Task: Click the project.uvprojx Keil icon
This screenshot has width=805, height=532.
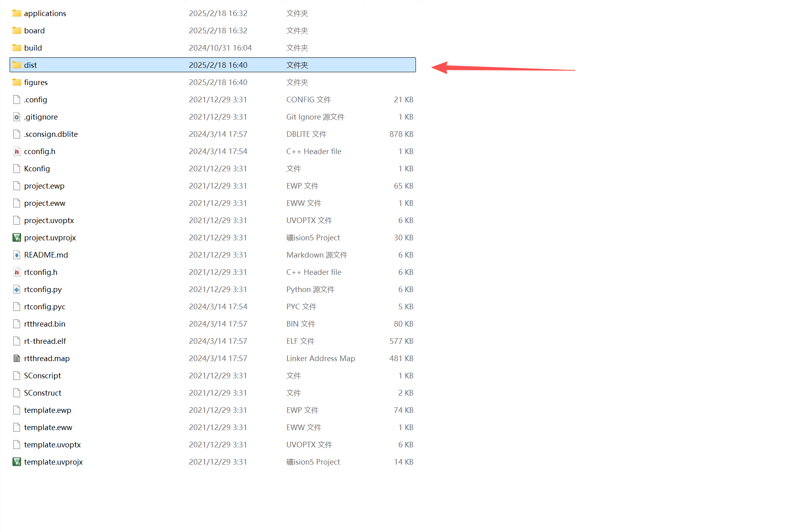Action: point(16,238)
